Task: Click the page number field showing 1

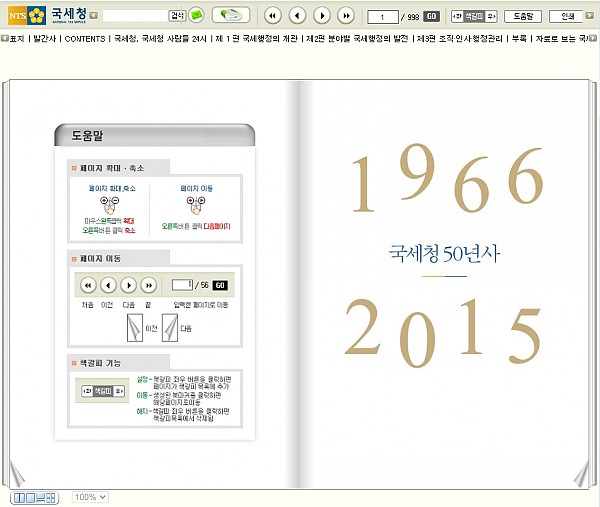Action: pyautogui.click(x=382, y=16)
